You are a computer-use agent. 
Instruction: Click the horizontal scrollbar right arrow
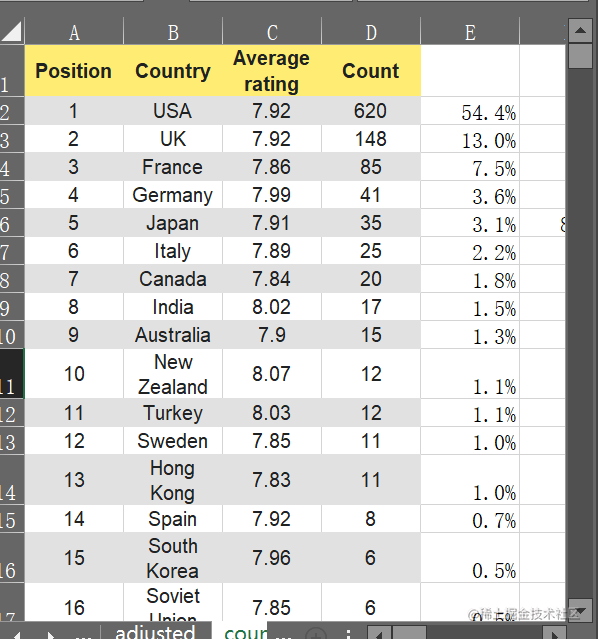pyautogui.click(x=554, y=633)
